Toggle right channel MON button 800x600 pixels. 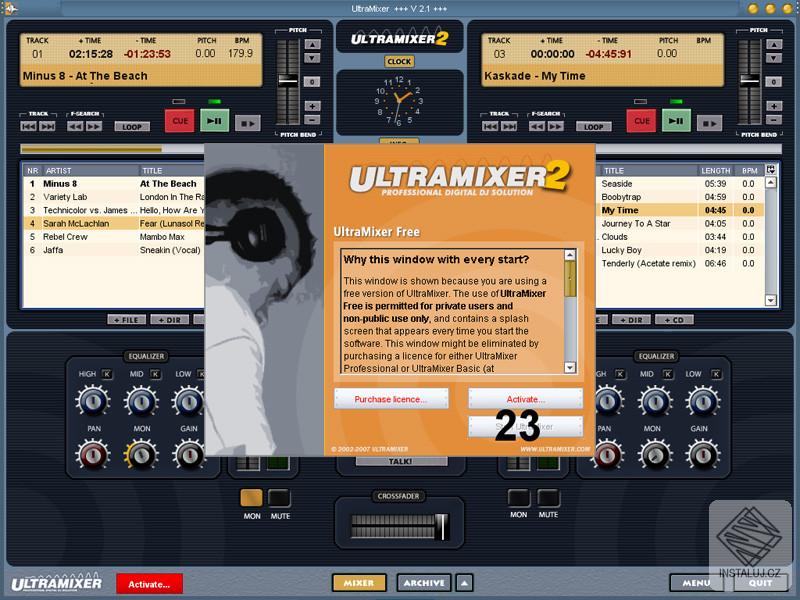click(519, 497)
